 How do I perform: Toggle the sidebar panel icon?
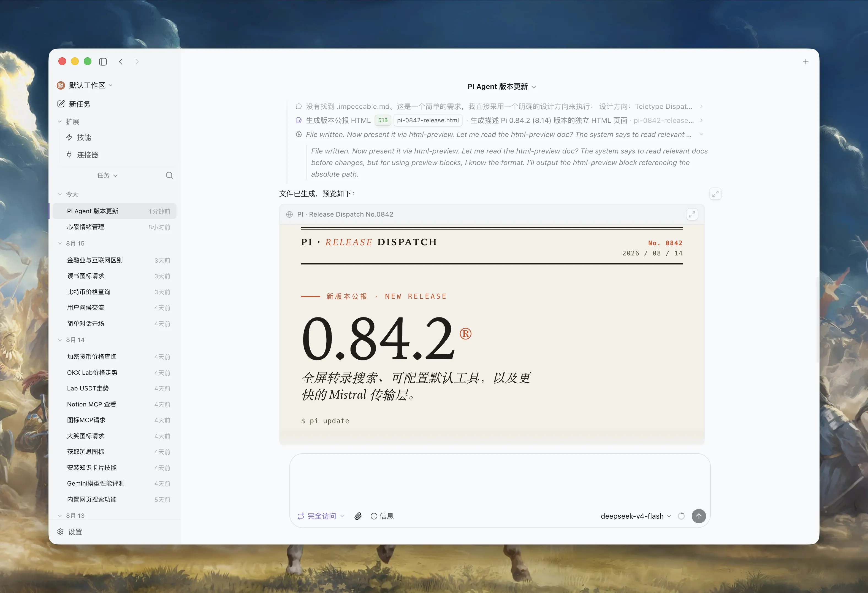[103, 62]
